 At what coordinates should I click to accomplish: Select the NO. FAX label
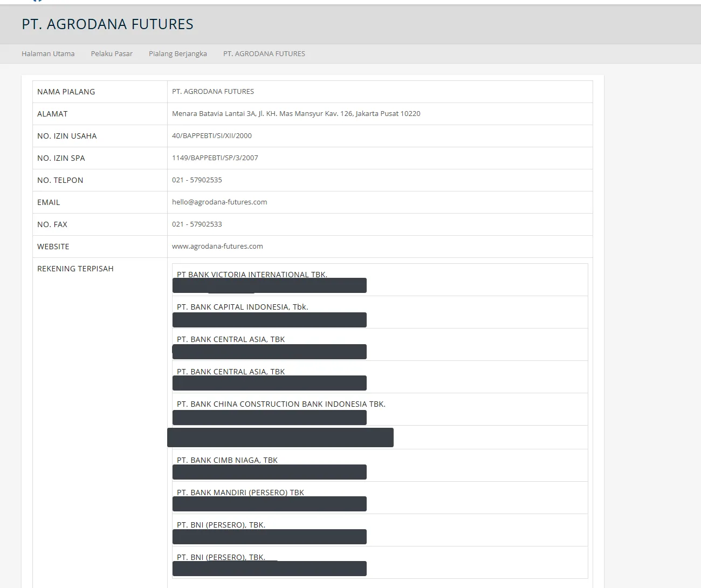[52, 224]
